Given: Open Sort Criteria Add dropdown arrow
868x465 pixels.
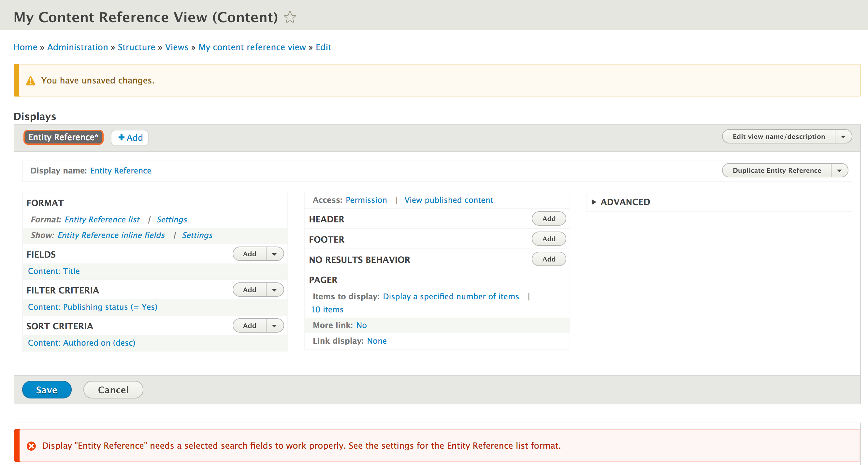Looking at the screenshot, I should pyautogui.click(x=274, y=325).
